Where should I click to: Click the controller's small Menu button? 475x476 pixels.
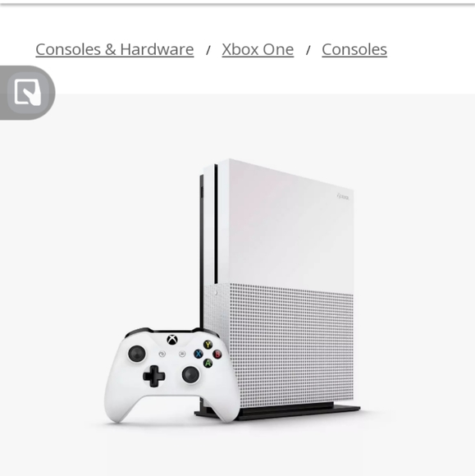pos(182,354)
